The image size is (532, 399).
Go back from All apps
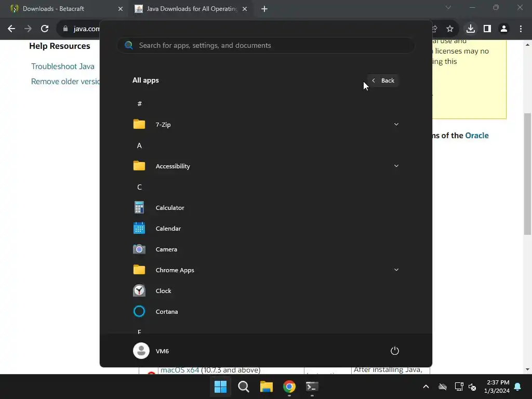(383, 81)
